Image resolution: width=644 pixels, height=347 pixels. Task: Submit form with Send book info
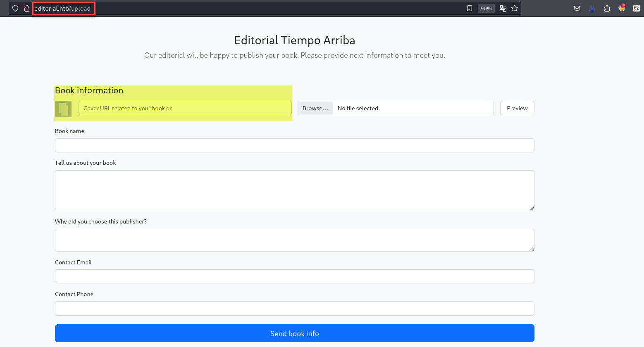(x=294, y=333)
